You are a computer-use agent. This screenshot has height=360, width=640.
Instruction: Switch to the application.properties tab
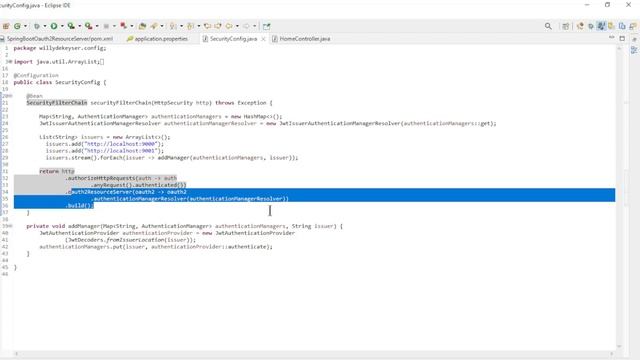[157, 39]
